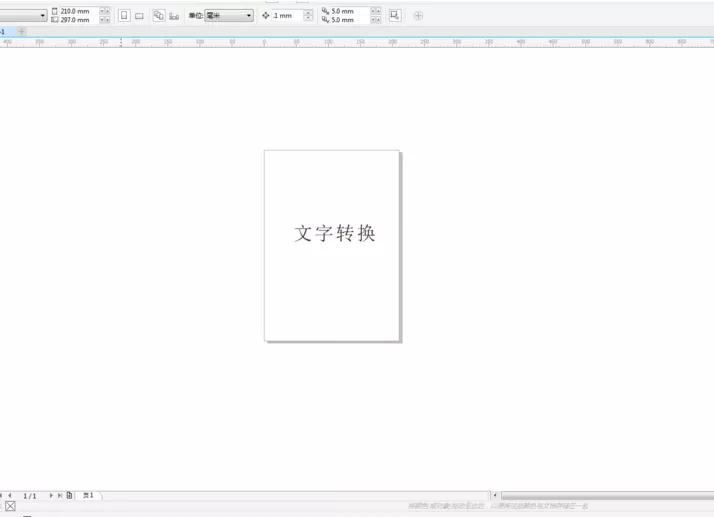Image resolution: width=714 pixels, height=517 pixels.
Task: Go to the first page arrow
Action: 1,495
